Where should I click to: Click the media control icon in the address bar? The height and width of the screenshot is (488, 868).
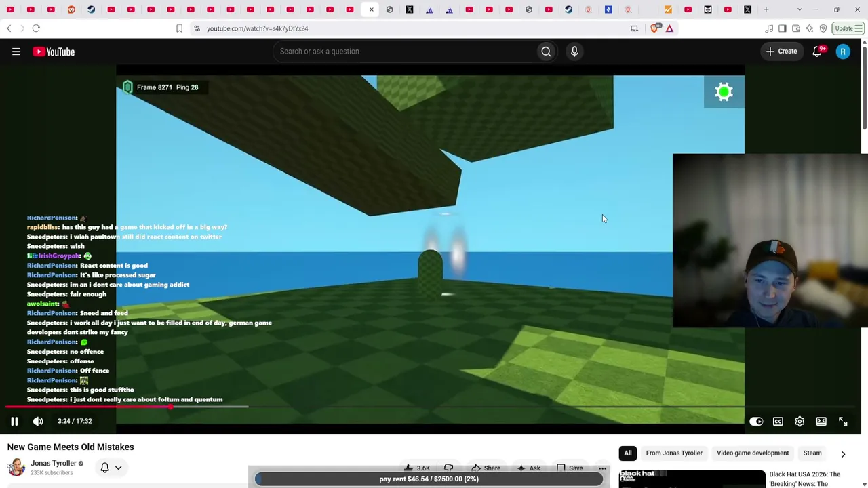(x=634, y=28)
